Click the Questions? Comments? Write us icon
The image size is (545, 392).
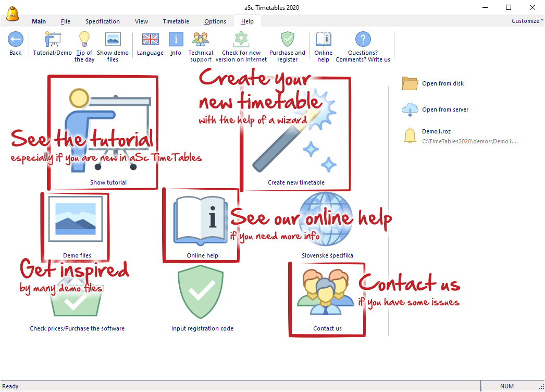click(x=363, y=39)
